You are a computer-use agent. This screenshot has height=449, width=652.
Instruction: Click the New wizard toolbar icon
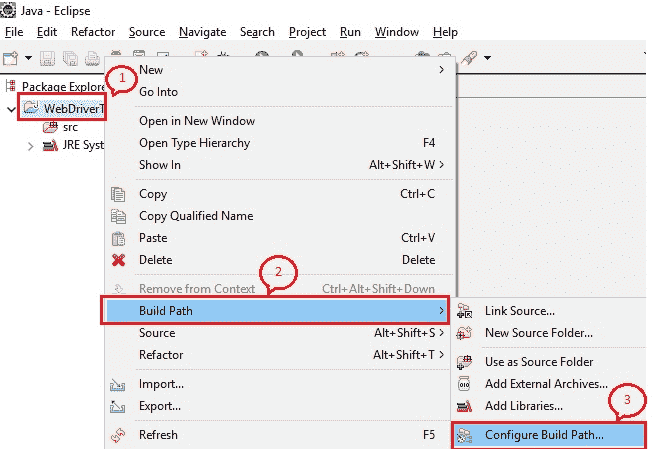pos(10,58)
